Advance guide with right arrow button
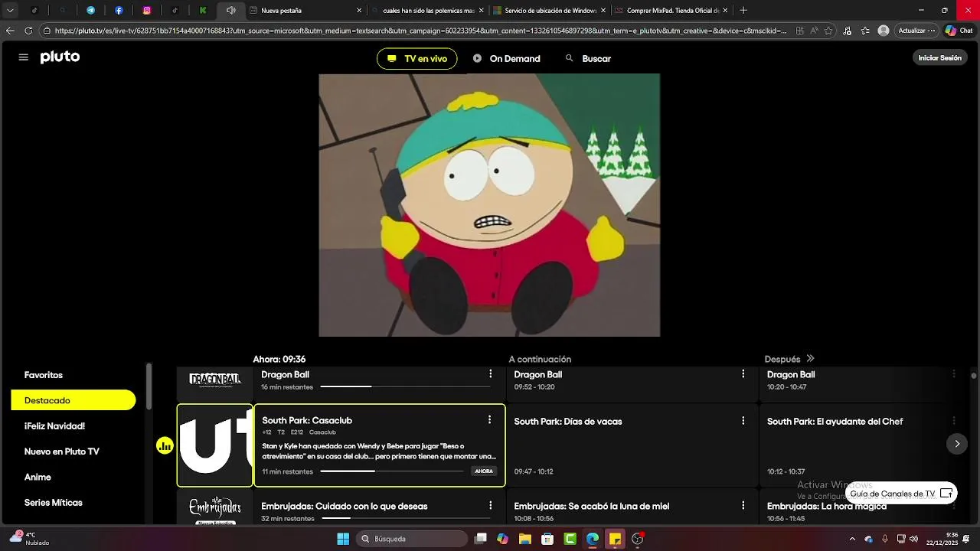This screenshot has height=551, width=980. pyautogui.click(x=957, y=444)
